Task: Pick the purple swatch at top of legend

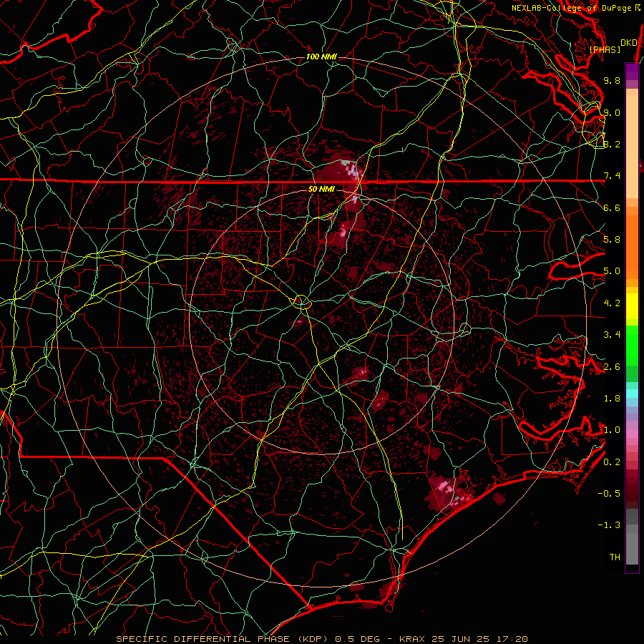Action: coord(632,72)
